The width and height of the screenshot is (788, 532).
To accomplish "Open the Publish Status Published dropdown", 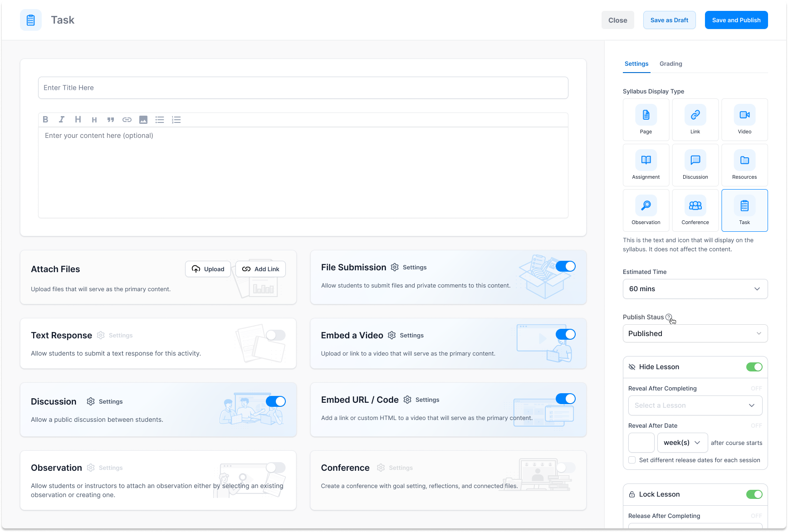I will coord(695,334).
